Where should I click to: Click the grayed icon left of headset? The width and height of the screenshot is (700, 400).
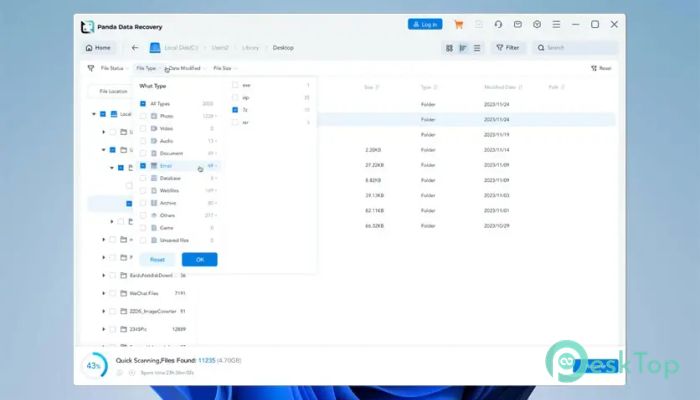(479, 25)
